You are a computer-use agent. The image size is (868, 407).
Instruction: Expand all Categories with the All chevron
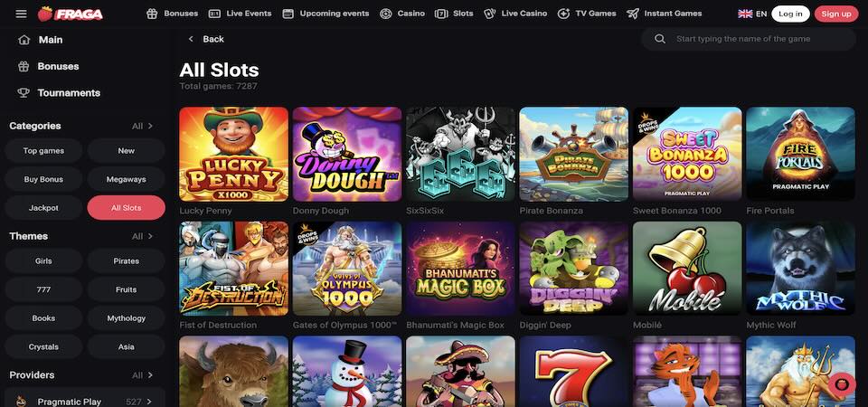(142, 127)
